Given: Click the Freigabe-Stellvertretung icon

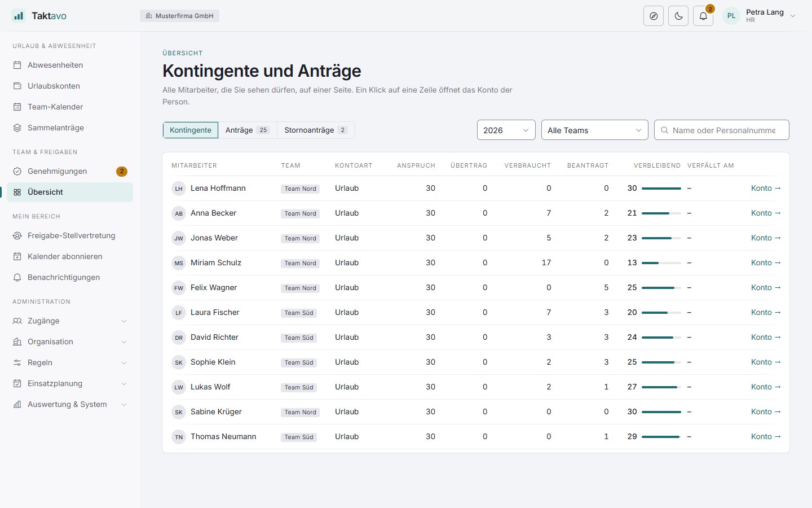Looking at the screenshot, I should click(17, 235).
